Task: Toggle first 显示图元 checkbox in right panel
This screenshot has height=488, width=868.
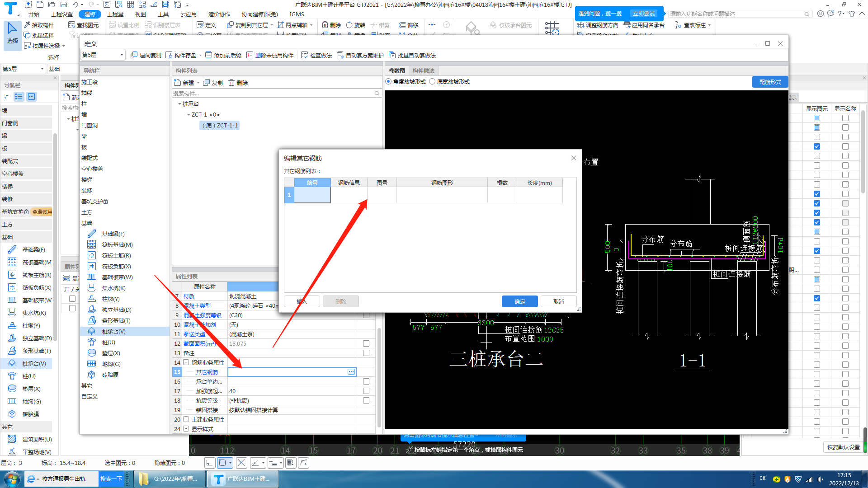Action: click(817, 118)
